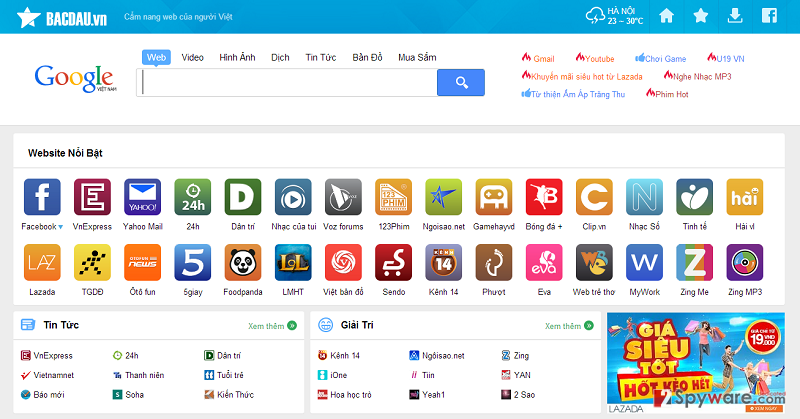This screenshot has width=800, height=419.
Task: Open the Gamehayvd icon
Action: 494,197
